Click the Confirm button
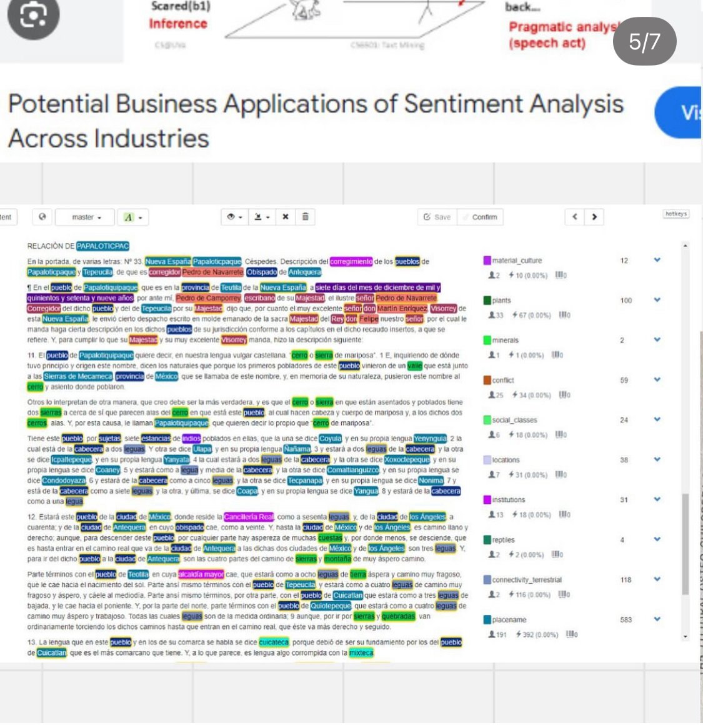Image resolution: width=703 pixels, height=728 pixels. pyautogui.click(x=480, y=217)
